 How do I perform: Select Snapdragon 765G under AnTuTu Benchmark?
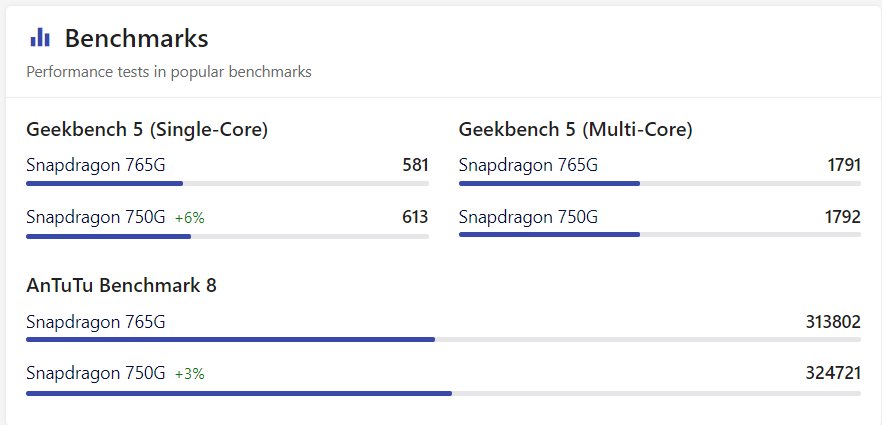96,322
